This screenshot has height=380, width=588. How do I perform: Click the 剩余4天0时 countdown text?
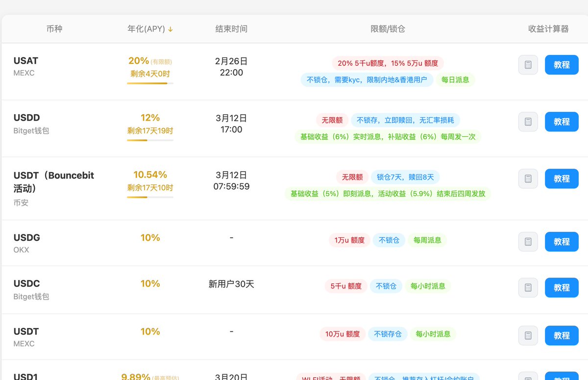click(x=150, y=74)
